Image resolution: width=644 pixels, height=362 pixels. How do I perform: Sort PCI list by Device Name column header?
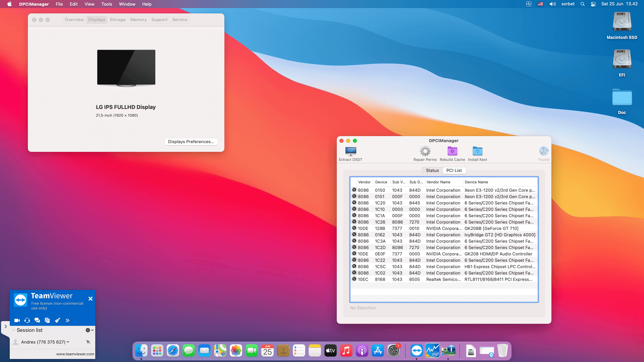[500, 182]
